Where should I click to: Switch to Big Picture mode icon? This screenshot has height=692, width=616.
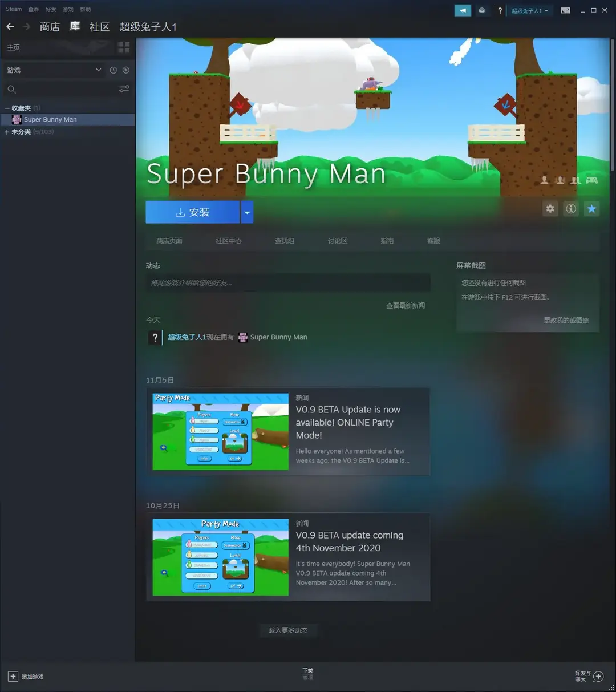pyautogui.click(x=565, y=10)
